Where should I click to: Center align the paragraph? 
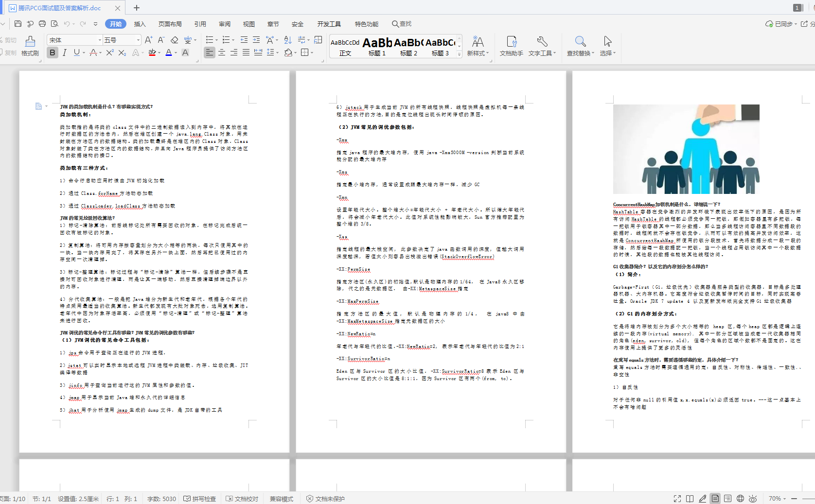(x=222, y=52)
